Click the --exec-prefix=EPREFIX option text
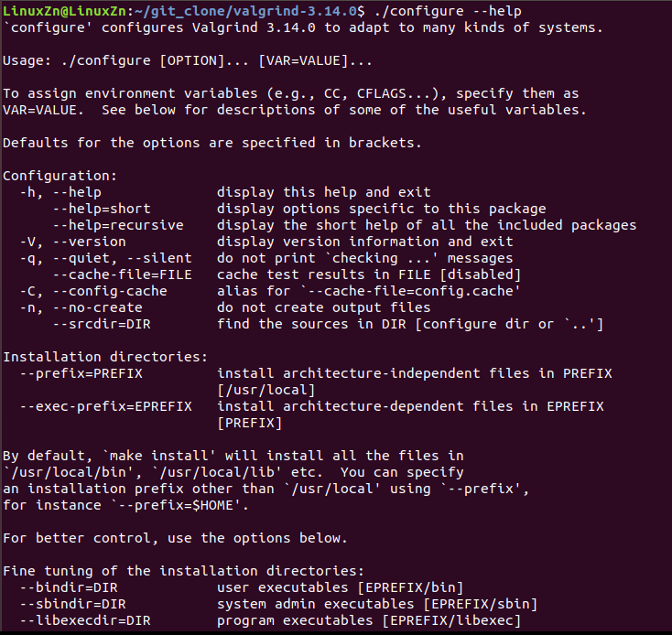Image resolution: width=672 pixels, height=635 pixels. click(102, 406)
